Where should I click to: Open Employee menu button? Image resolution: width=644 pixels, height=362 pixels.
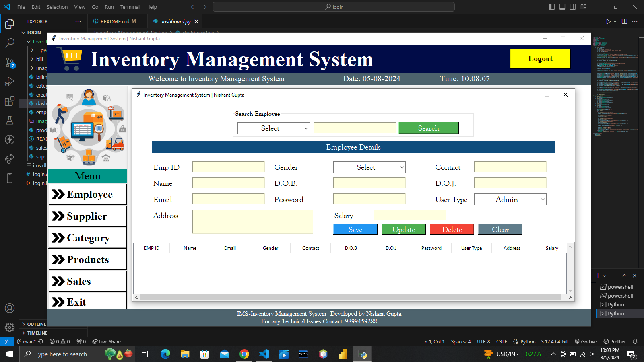[88, 195]
